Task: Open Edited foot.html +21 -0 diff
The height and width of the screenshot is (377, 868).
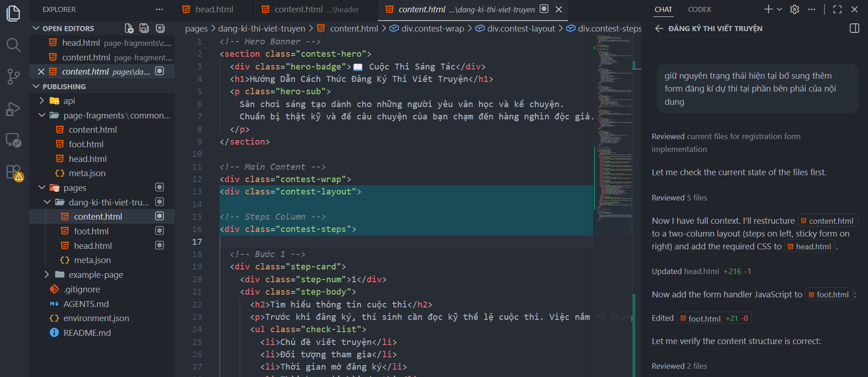Action: coord(714,318)
